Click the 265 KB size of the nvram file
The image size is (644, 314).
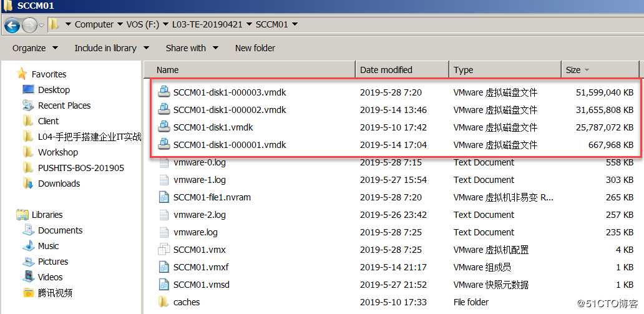[620, 197]
